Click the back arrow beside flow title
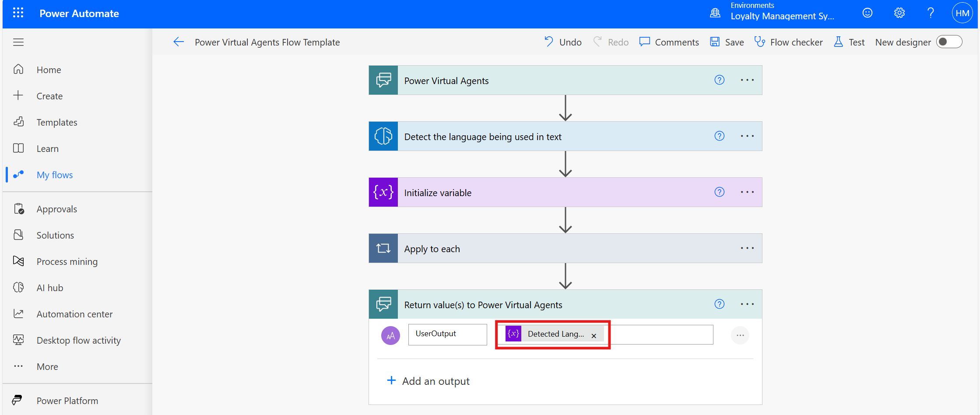This screenshot has width=980, height=415. (179, 42)
